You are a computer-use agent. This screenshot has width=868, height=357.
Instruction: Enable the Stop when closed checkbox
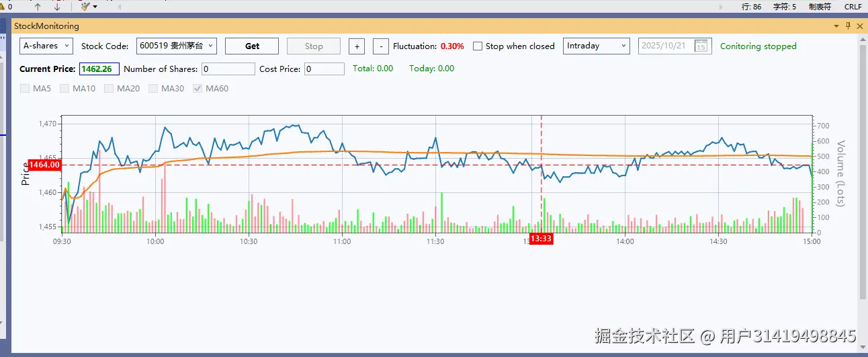(x=478, y=46)
